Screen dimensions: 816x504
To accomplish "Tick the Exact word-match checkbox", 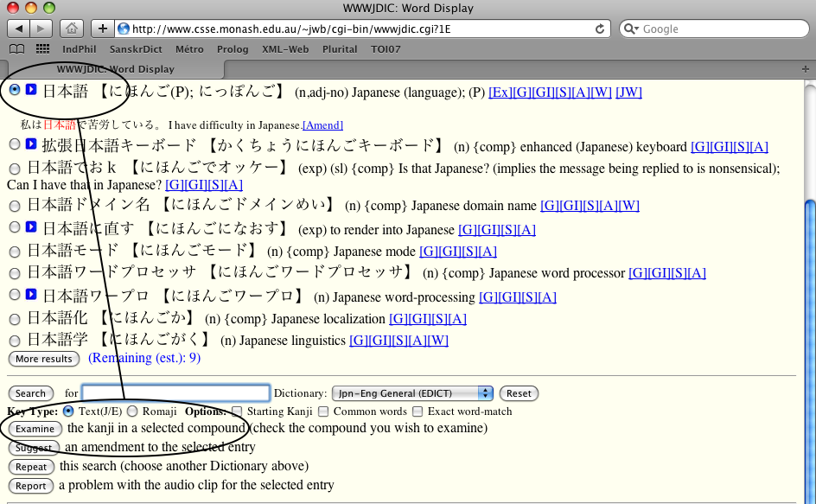I will [x=418, y=411].
